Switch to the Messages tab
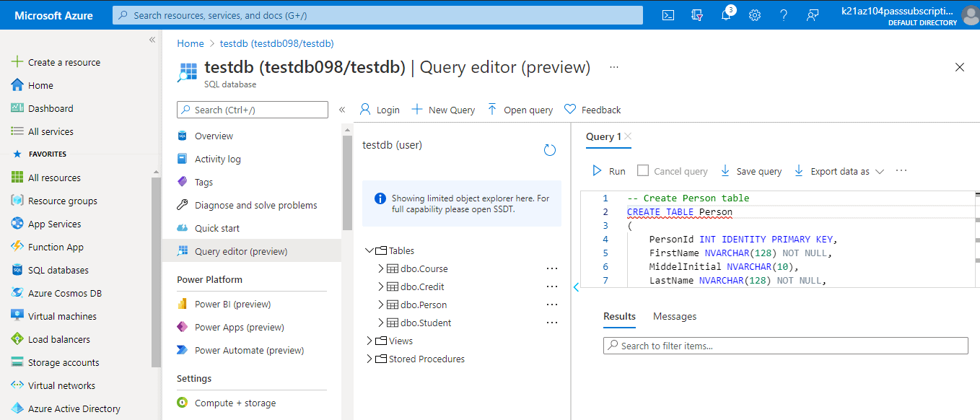The width and height of the screenshot is (980, 420). click(x=674, y=316)
